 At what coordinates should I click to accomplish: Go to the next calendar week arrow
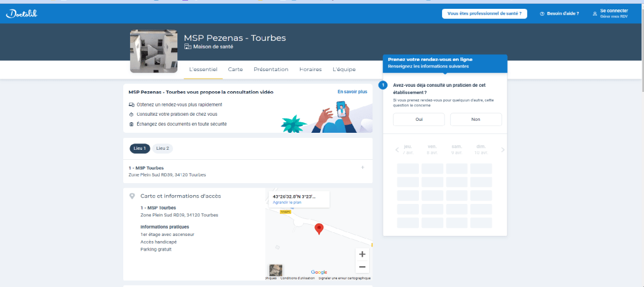tap(502, 150)
